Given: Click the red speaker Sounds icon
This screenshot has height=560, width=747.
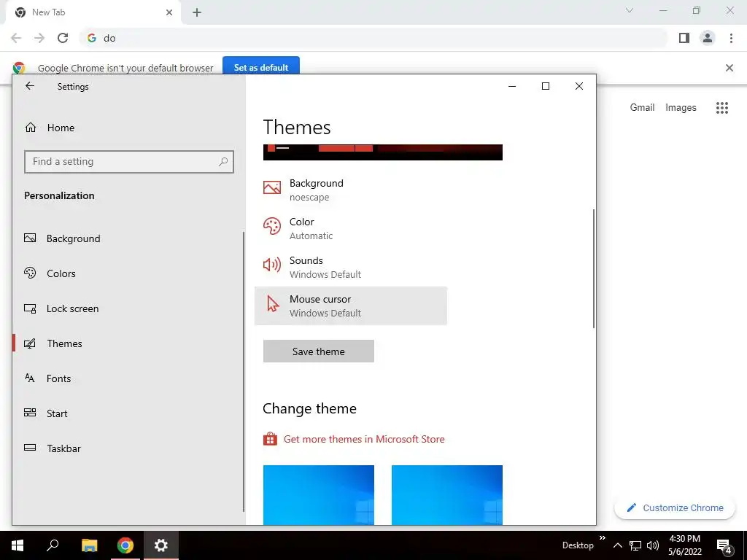Looking at the screenshot, I should click(x=272, y=264).
